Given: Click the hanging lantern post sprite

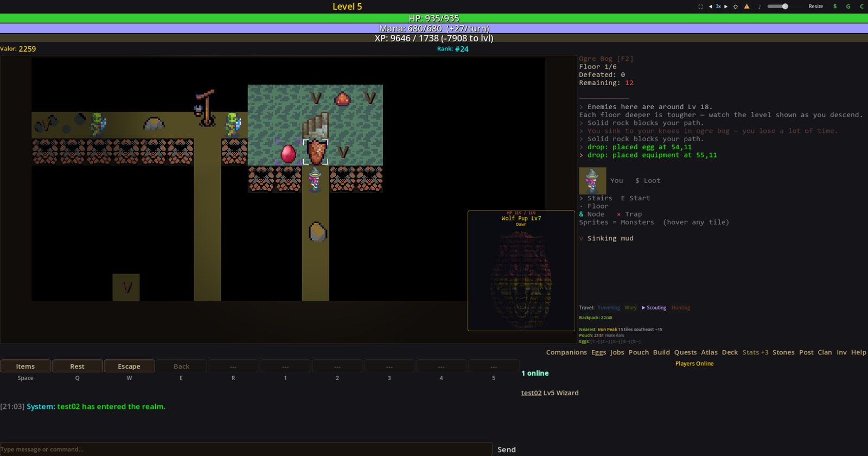Looking at the screenshot, I should click(x=205, y=107).
